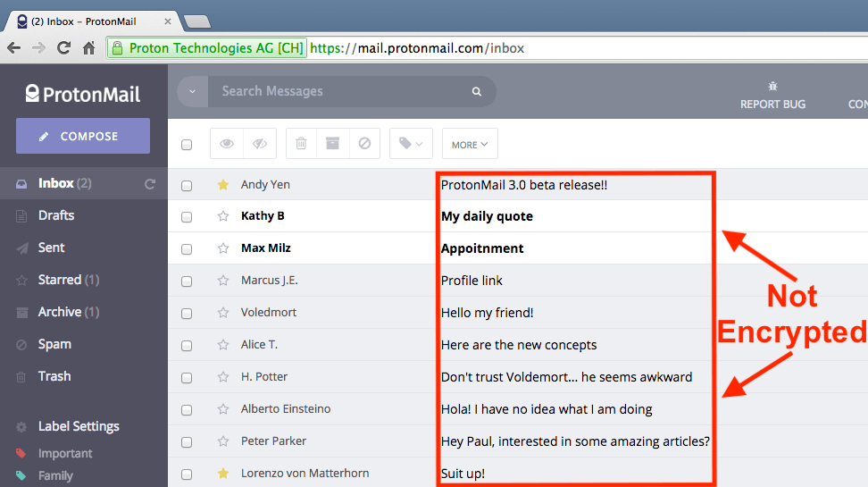This screenshot has width=868, height=487.
Task: Star the Max Milz message
Action: (223, 248)
